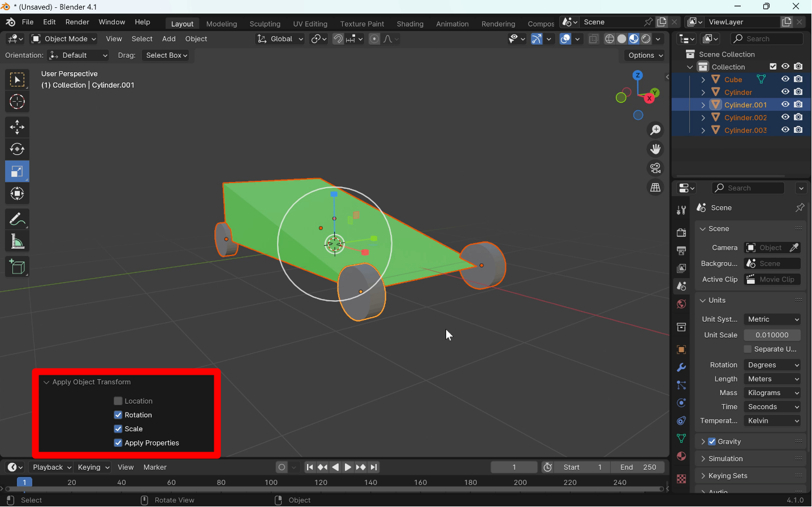Open the View Layer properties tab
The width and height of the screenshot is (812, 507).
pos(681,268)
